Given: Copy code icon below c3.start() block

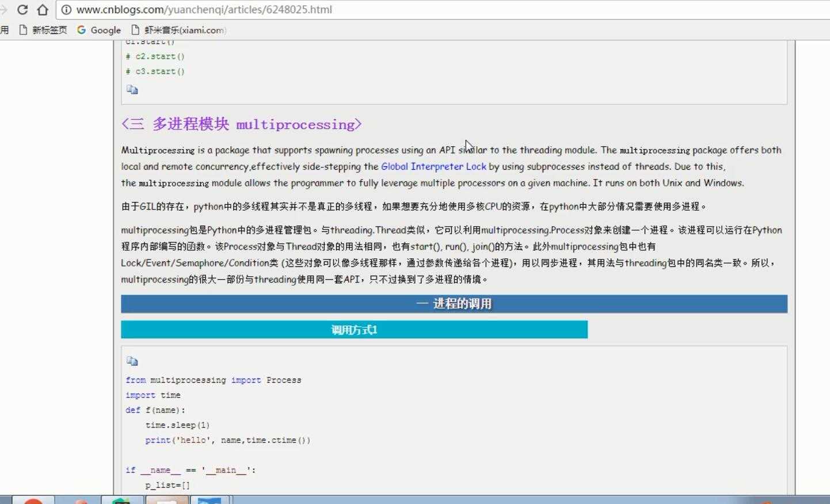Looking at the screenshot, I should [x=132, y=90].
